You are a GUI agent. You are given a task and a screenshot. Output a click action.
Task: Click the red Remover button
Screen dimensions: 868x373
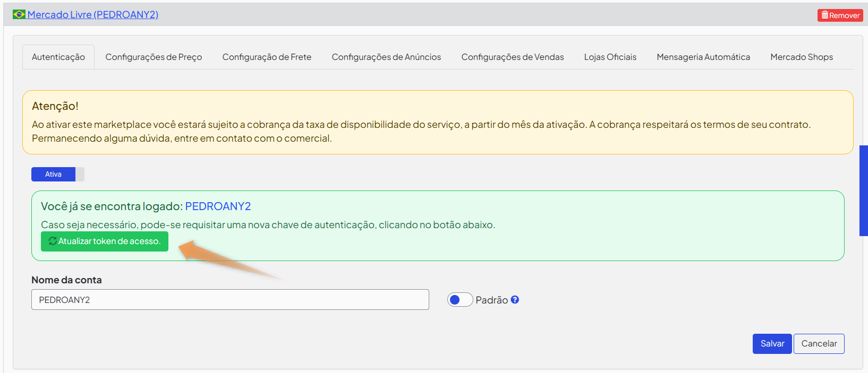click(840, 15)
